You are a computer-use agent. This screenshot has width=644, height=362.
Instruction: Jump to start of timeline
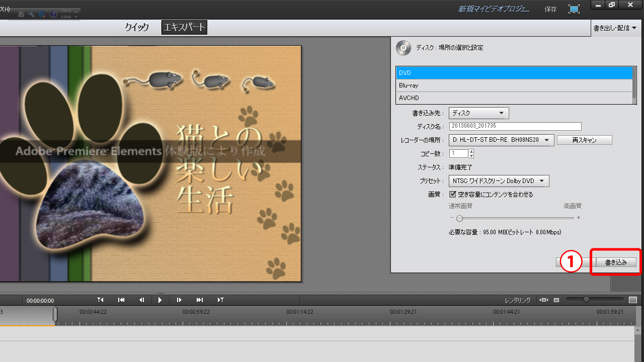(x=100, y=300)
